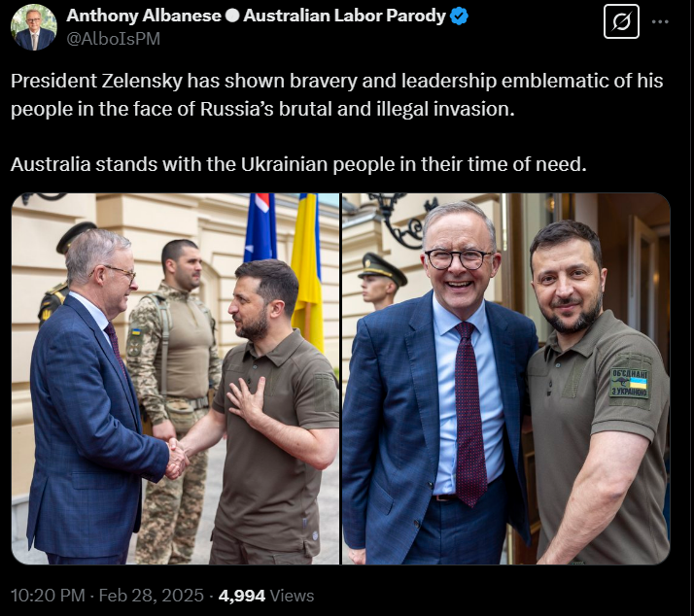Click the shoulder patch in right photo

coord(629,383)
